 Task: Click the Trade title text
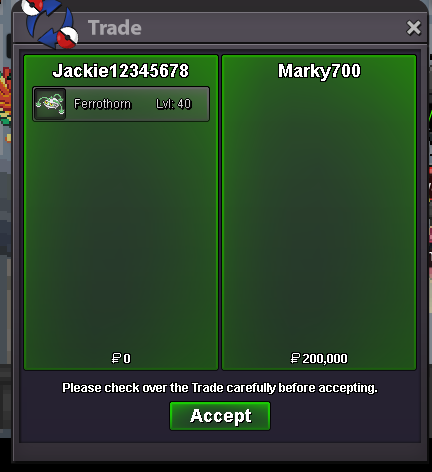115,28
